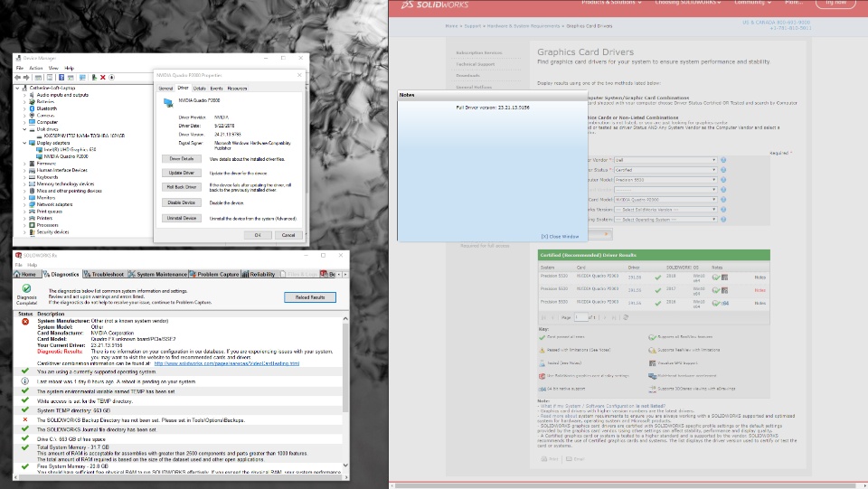The width and height of the screenshot is (868, 489).
Task: Expand the Network adapters node
Action: coord(24,204)
